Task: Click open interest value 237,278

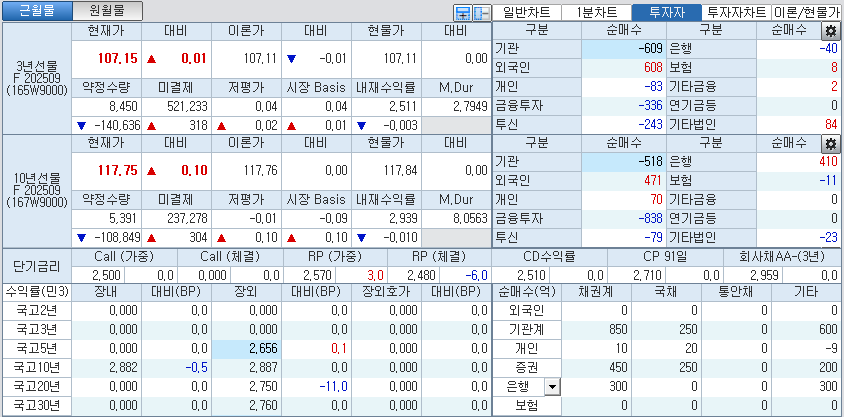Action: coord(185,218)
